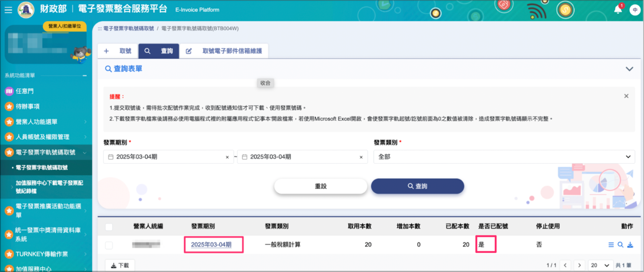644x272 pixels.
Task: Click the 查詢 search button
Action: click(x=417, y=186)
